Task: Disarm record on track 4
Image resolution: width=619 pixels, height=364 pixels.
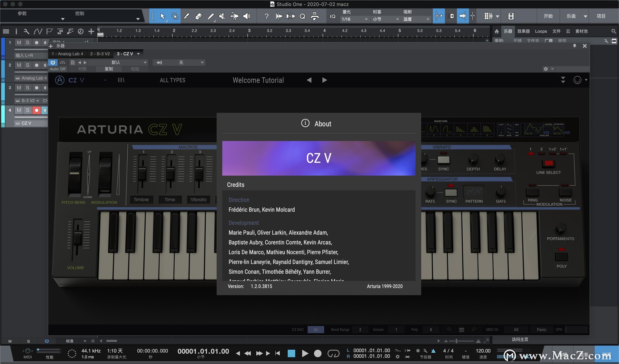Action: [36, 110]
